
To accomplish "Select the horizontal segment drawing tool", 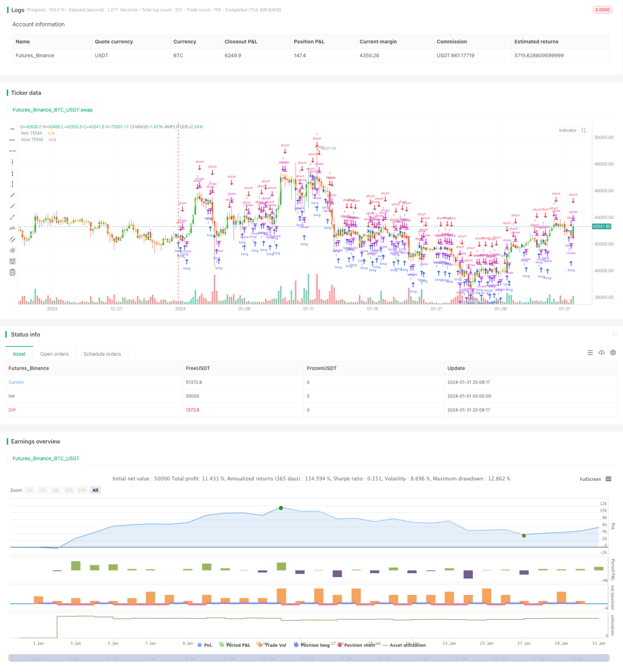I will coord(12,151).
